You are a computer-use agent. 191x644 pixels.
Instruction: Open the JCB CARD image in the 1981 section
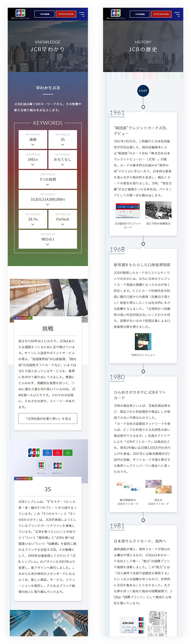tap(133, 625)
